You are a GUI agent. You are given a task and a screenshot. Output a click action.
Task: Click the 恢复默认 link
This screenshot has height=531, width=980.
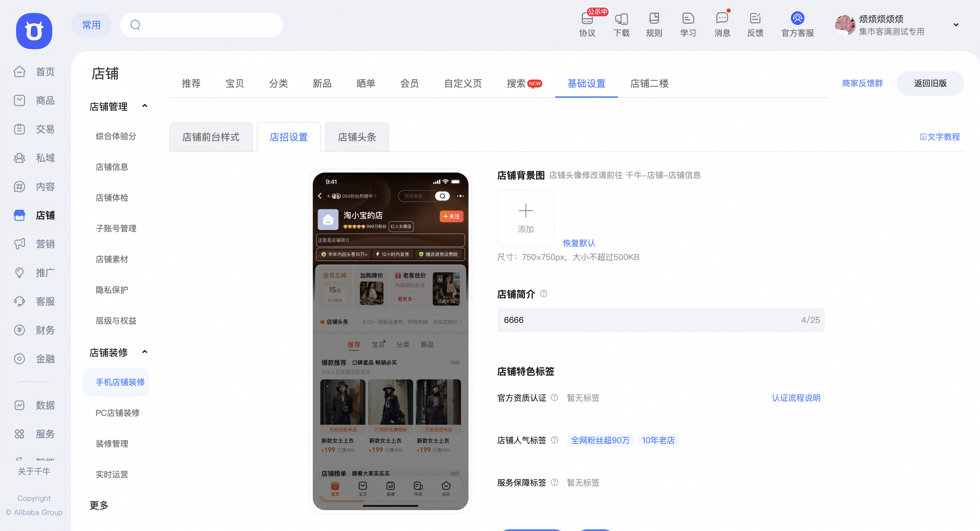tap(579, 243)
